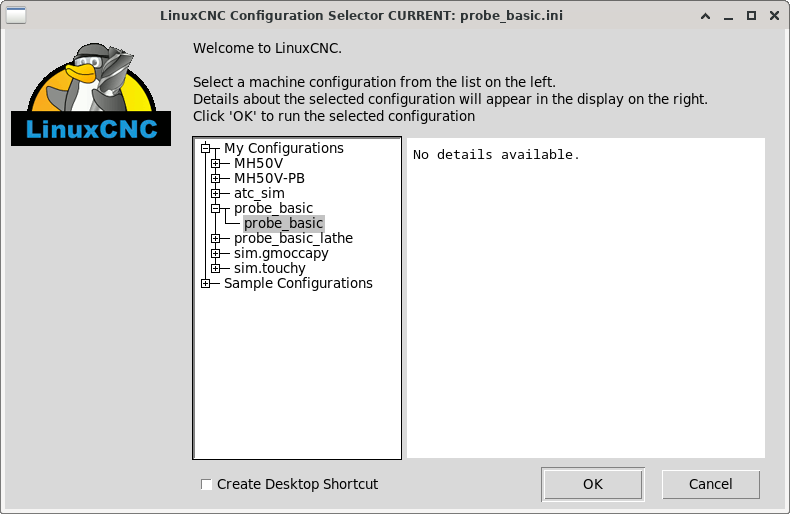790x514 pixels.
Task: Collapse the probe_basic parent node
Action: (216, 208)
